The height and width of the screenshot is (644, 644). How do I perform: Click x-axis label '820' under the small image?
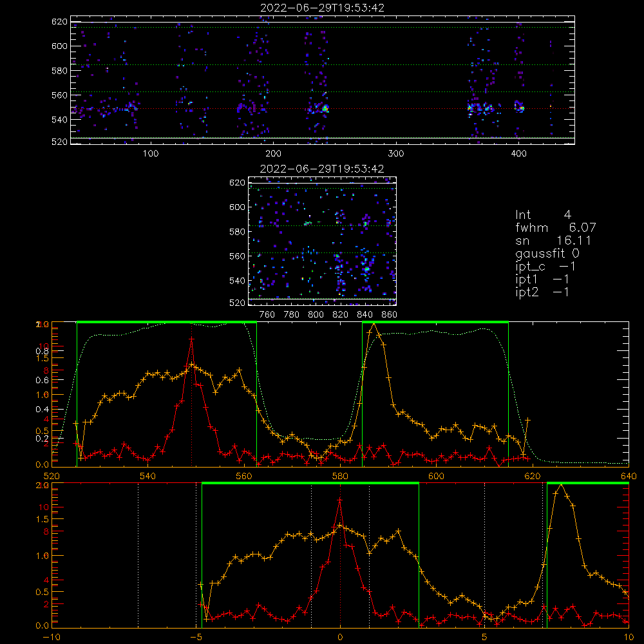pos(340,315)
